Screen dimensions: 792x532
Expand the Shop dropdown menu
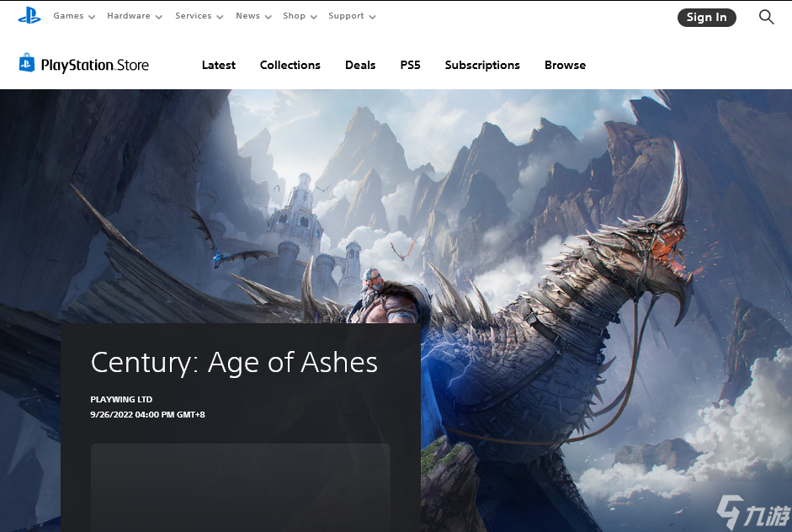(x=300, y=16)
